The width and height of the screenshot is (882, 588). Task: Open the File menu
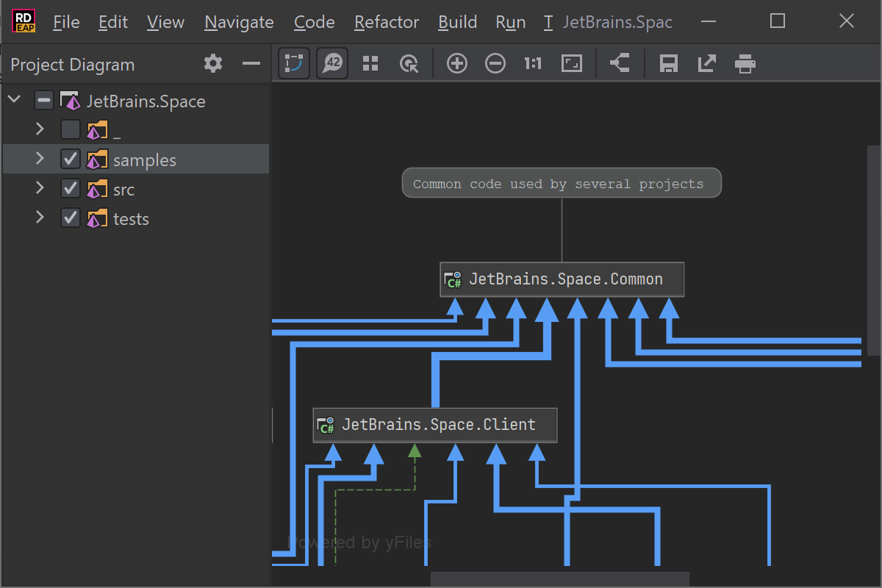(66, 22)
